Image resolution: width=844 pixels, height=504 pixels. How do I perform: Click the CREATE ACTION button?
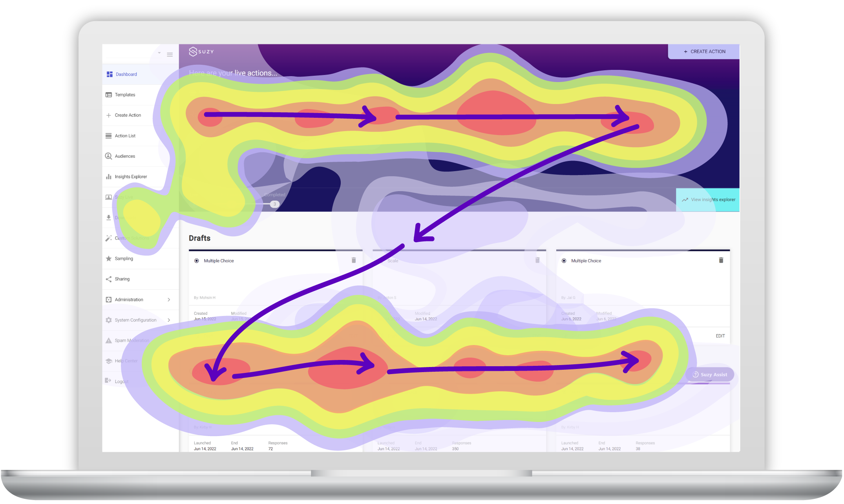click(704, 51)
